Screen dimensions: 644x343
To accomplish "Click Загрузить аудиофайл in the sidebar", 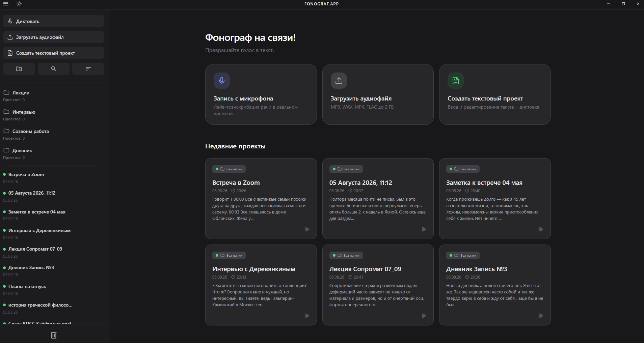I will 54,37.
